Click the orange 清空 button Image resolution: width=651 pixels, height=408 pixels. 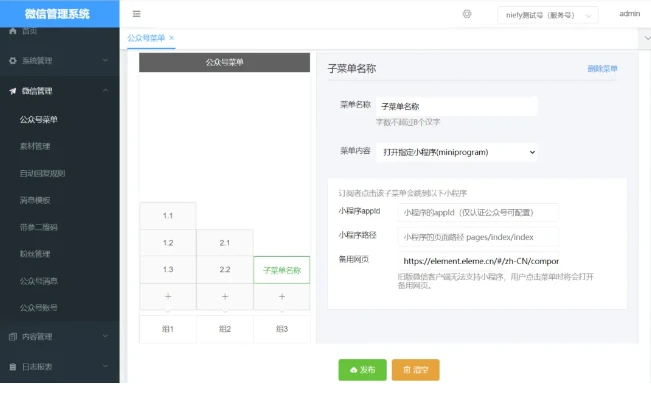point(416,370)
